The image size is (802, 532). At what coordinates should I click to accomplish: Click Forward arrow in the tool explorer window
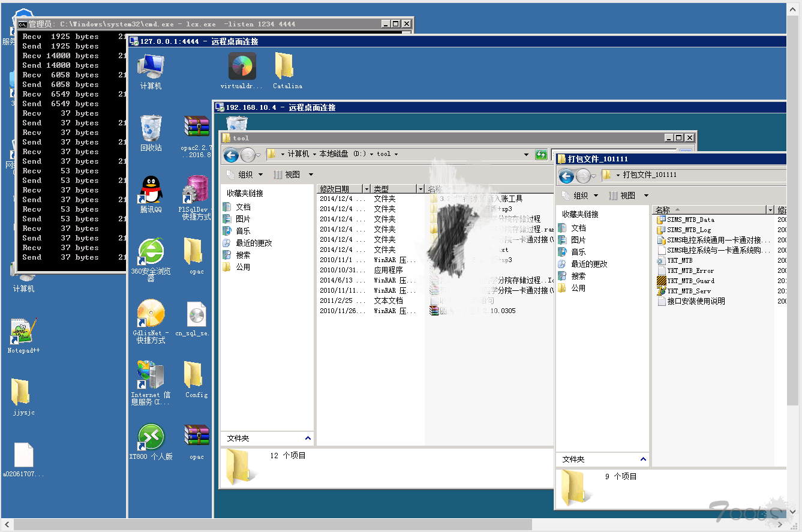[x=248, y=156]
